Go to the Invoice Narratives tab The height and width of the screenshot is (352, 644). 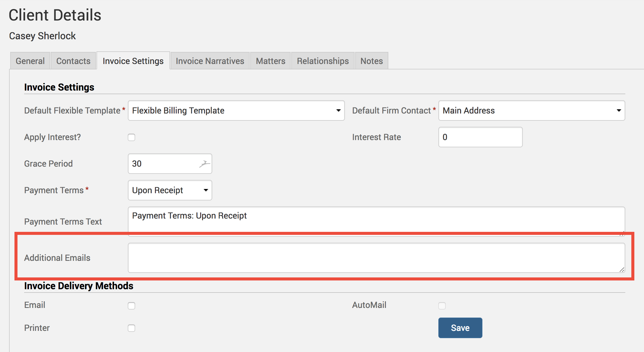(x=210, y=61)
